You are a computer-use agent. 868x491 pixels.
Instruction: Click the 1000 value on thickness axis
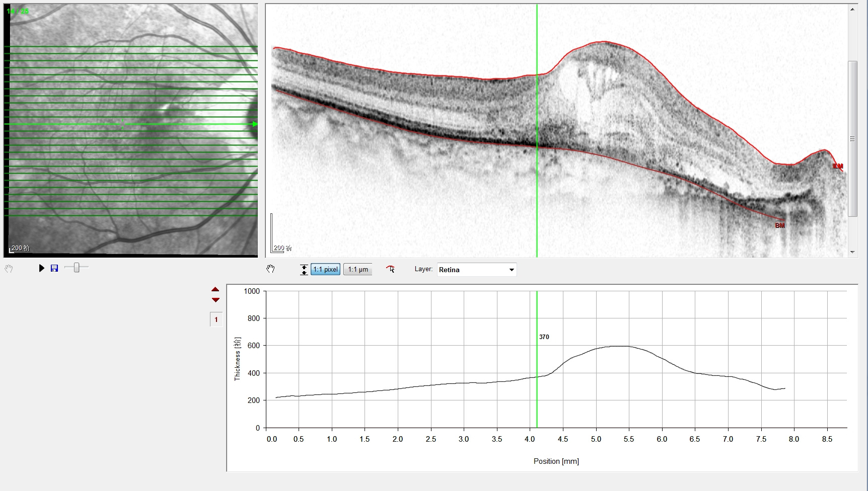click(x=252, y=291)
